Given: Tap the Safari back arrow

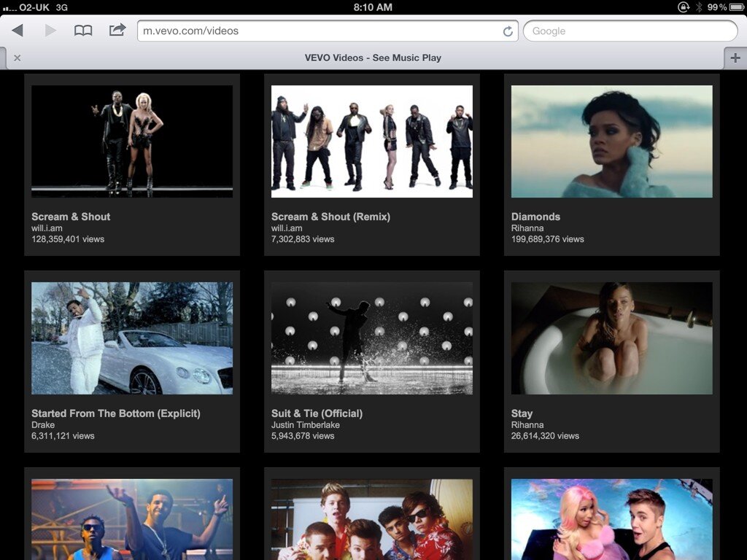Looking at the screenshot, I should [x=18, y=31].
